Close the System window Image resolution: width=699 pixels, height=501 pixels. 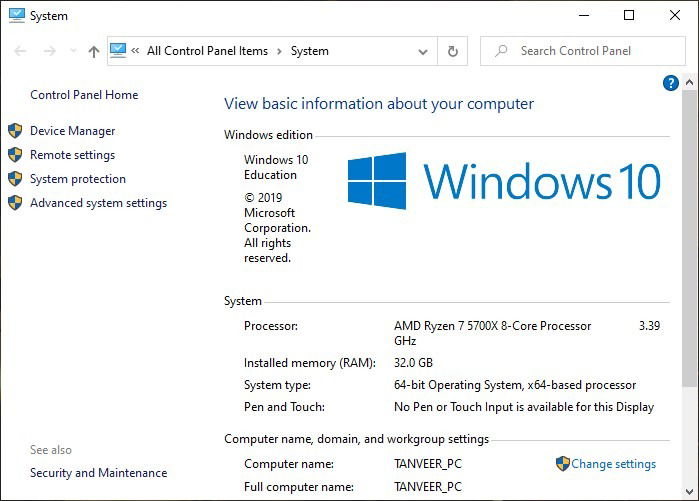tap(675, 16)
